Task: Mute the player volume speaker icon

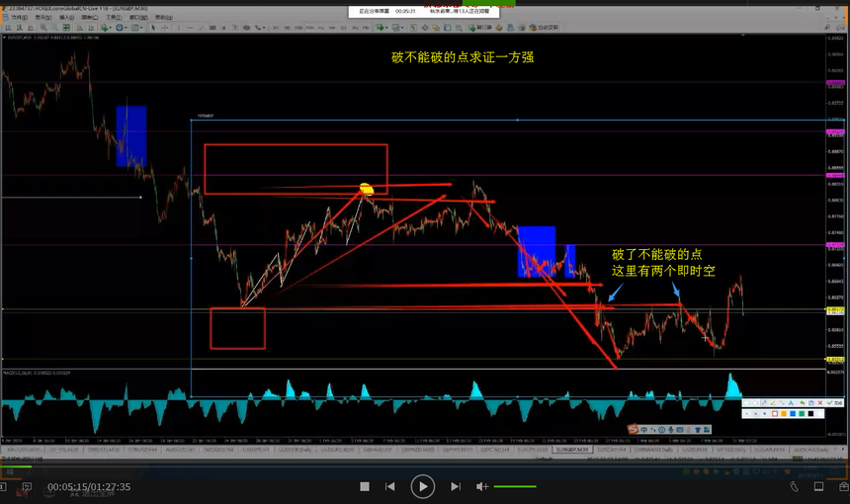Action: click(482, 486)
